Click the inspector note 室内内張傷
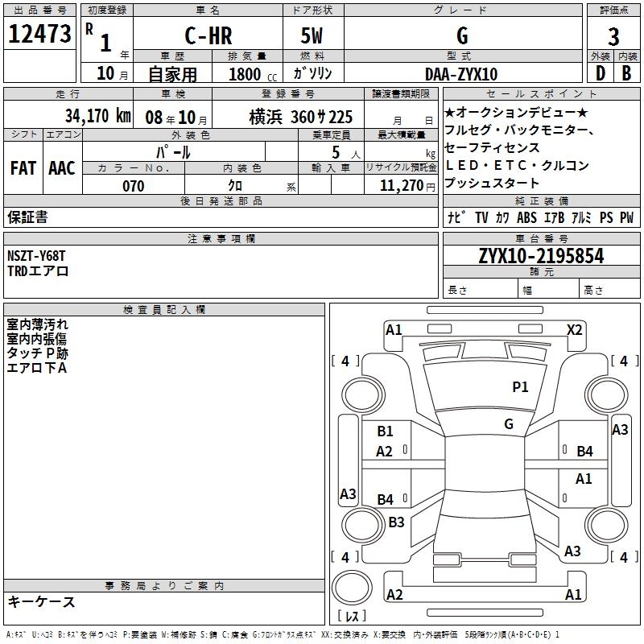 [x=36, y=339]
